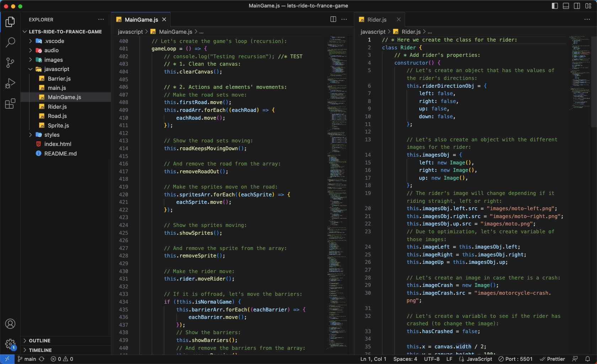This screenshot has width=597, height=364.
Task: Click the macOS green fullscreen button
Action: (20, 6)
